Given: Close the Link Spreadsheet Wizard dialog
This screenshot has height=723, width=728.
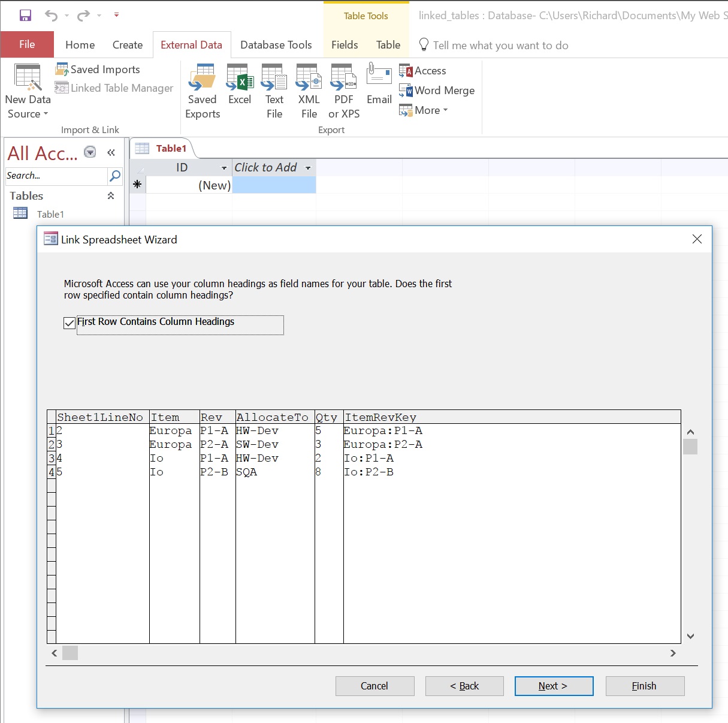Looking at the screenshot, I should tap(697, 239).
